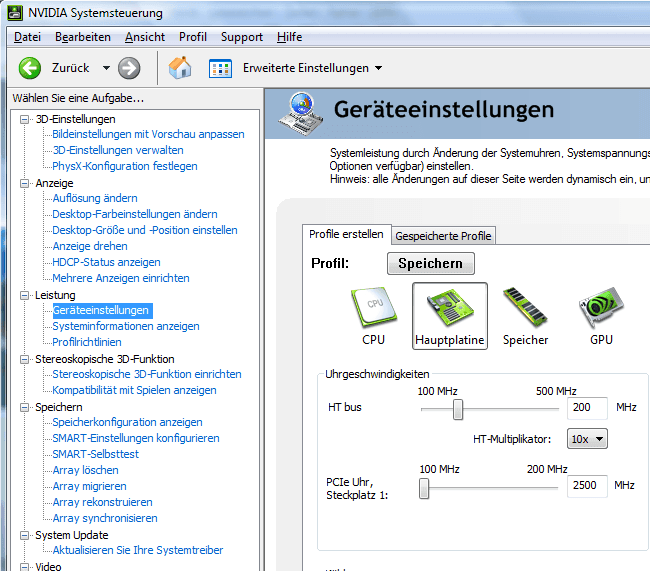
Task: Open Stereoskopische 3D-Funktion einrichten
Action: [x=147, y=374]
